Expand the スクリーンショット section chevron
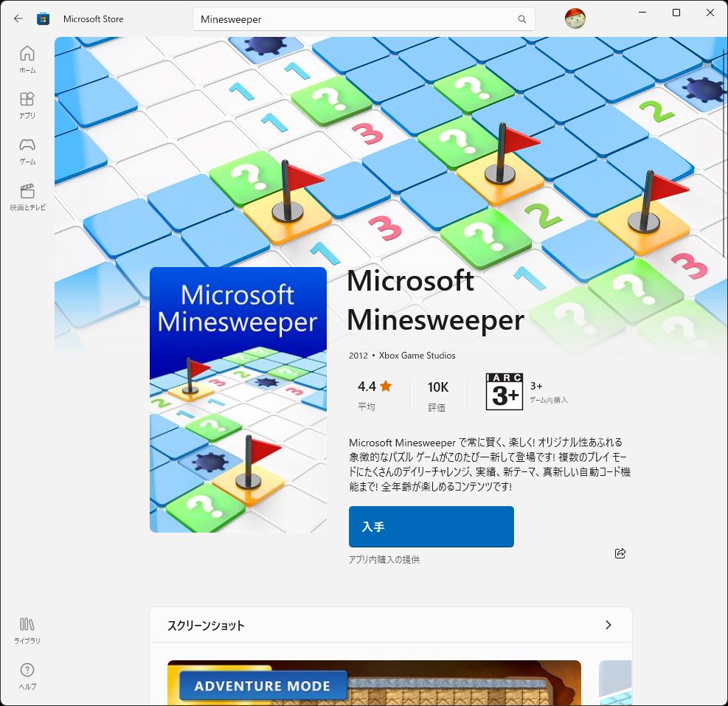728x706 pixels. tap(609, 625)
